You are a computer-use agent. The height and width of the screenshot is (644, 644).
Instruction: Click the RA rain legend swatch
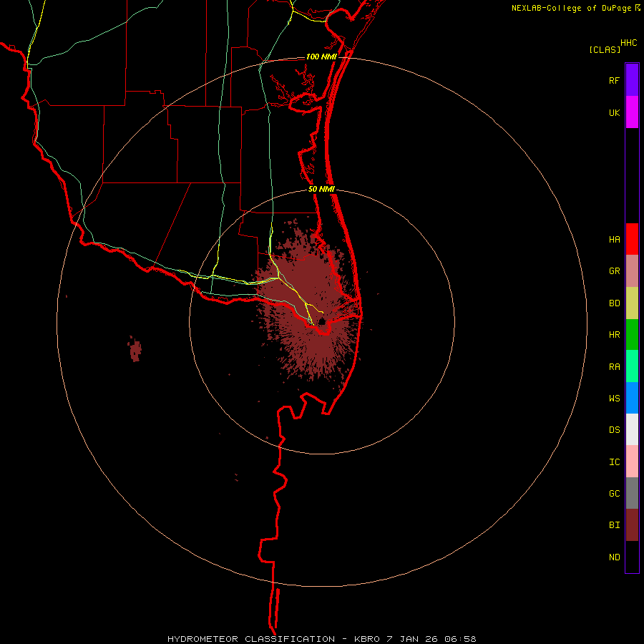tap(632, 366)
